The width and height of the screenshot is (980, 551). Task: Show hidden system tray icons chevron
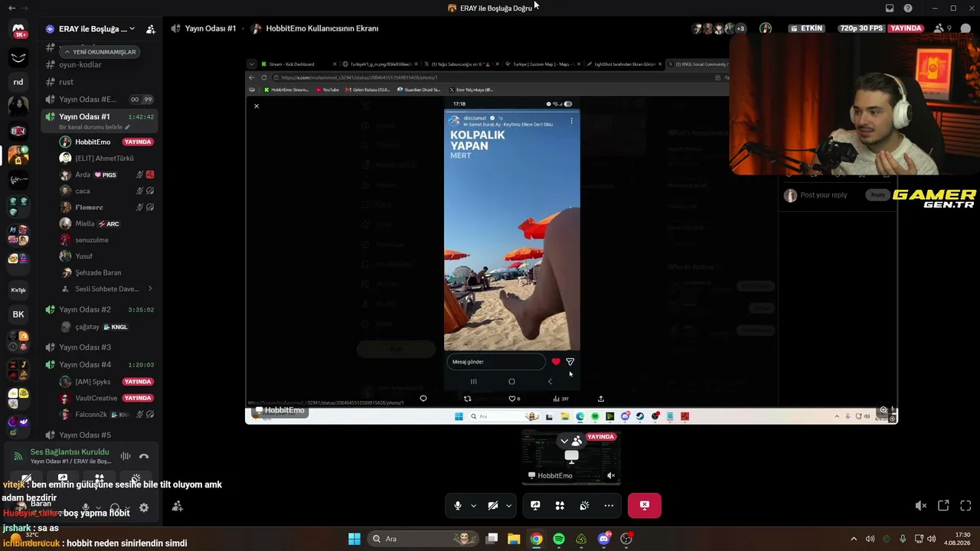pos(854,539)
